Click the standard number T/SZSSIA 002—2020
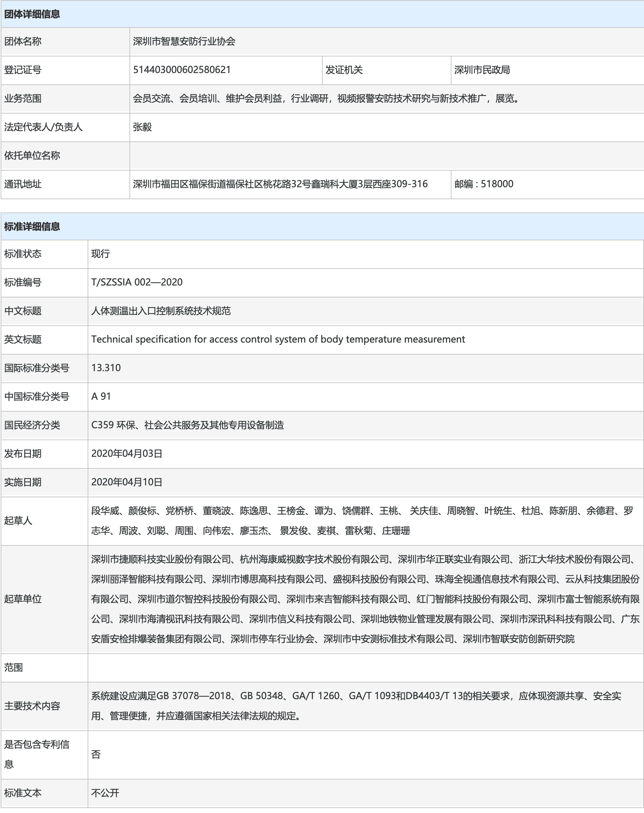The height and width of the screenshot is (813, 644). pyautogui.click(x=137, y=283)
